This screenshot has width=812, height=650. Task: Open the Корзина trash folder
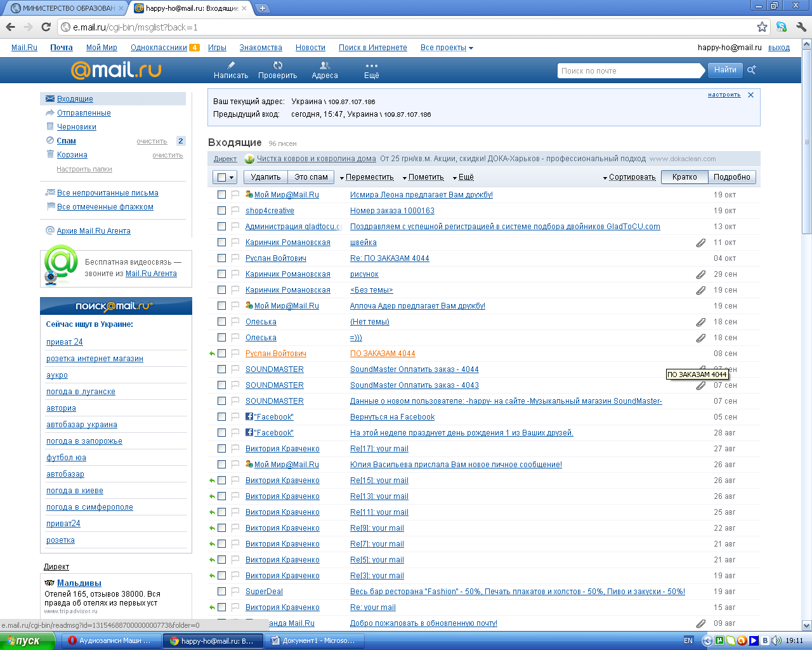click(72, 155)
